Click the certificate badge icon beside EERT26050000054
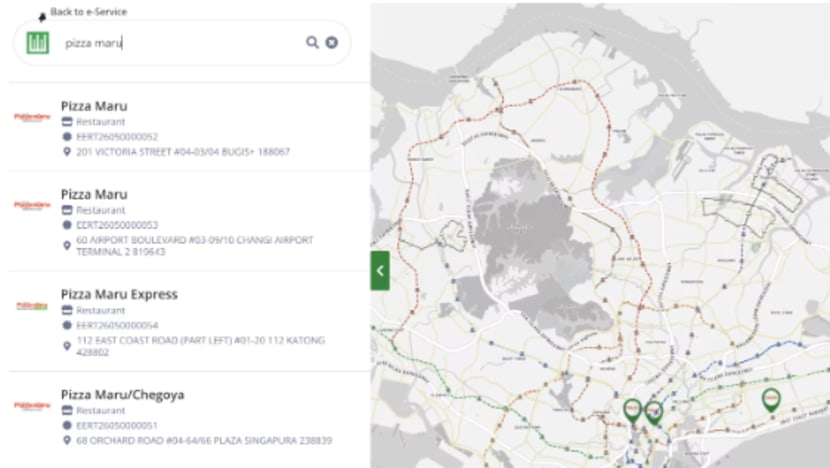 tap(67, 325)
